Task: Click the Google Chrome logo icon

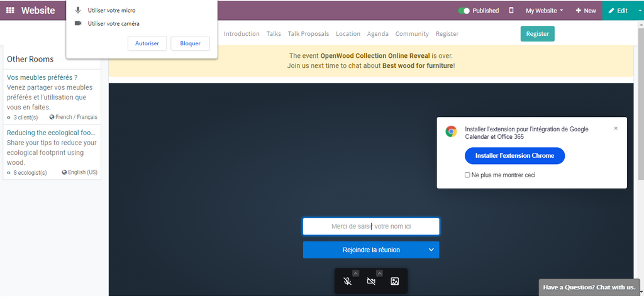Action: (x=451, y=131)
